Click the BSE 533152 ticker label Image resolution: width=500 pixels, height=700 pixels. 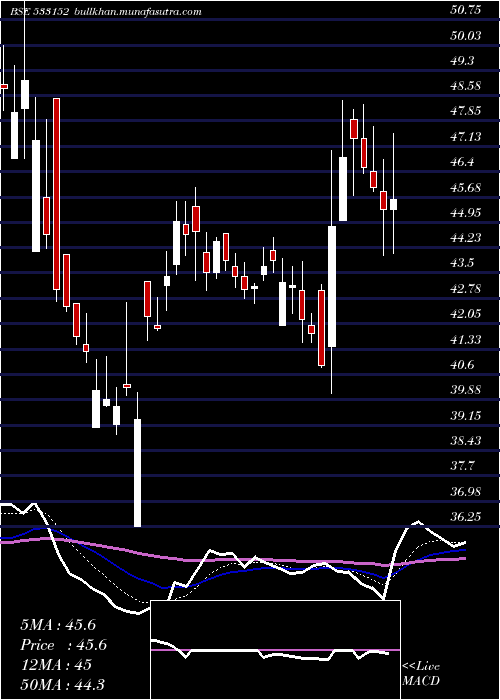[x=39, y=12]
